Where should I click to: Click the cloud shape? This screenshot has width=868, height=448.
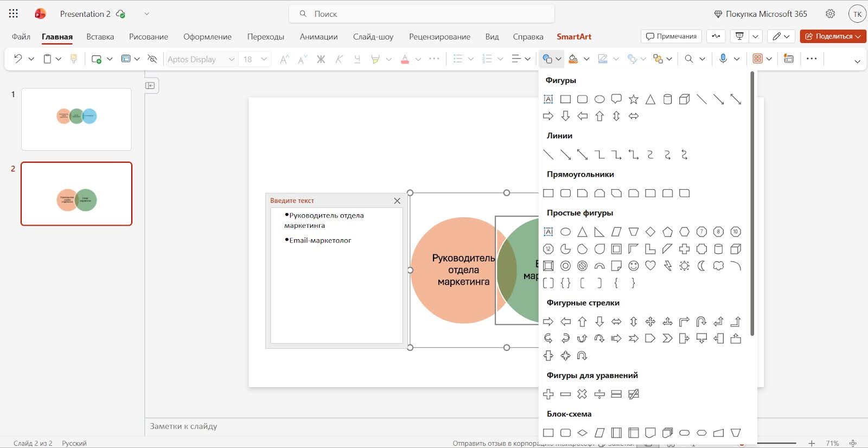pyautogui.click(x=718, y=266)
